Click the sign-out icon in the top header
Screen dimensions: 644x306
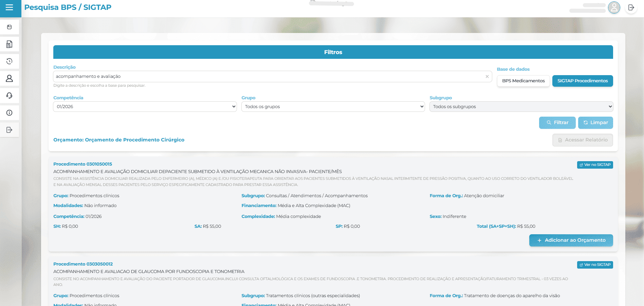point(631,7)
